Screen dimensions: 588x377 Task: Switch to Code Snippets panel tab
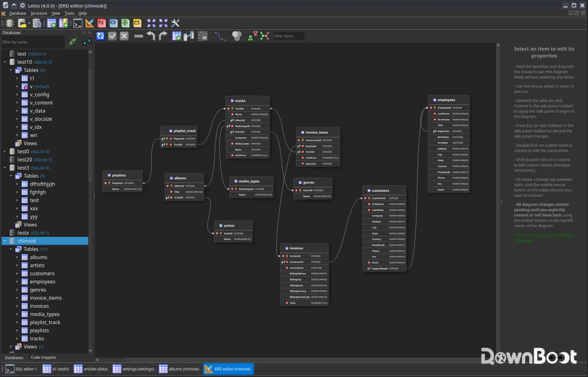(x=44, y=357)
